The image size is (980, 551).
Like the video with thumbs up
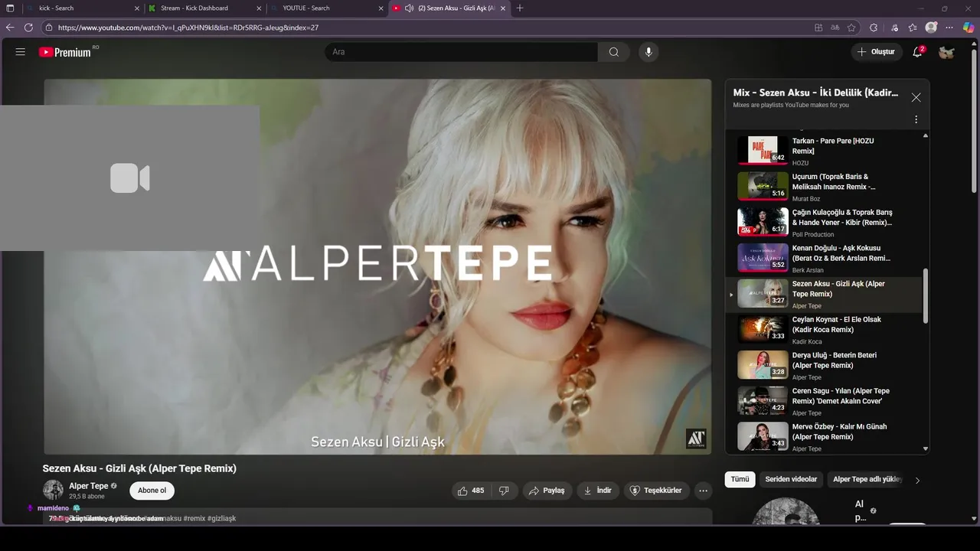[x=471, y=491]
